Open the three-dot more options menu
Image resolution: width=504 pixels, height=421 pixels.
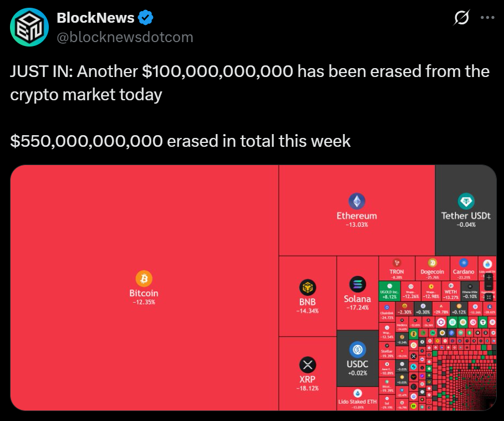(487, 18)
